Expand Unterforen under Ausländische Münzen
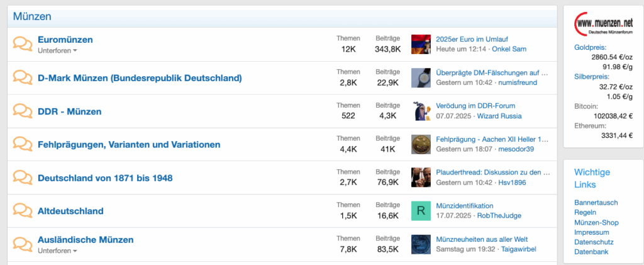The height and width of the screenshot is (265, 644). click(x=57, y=251)
